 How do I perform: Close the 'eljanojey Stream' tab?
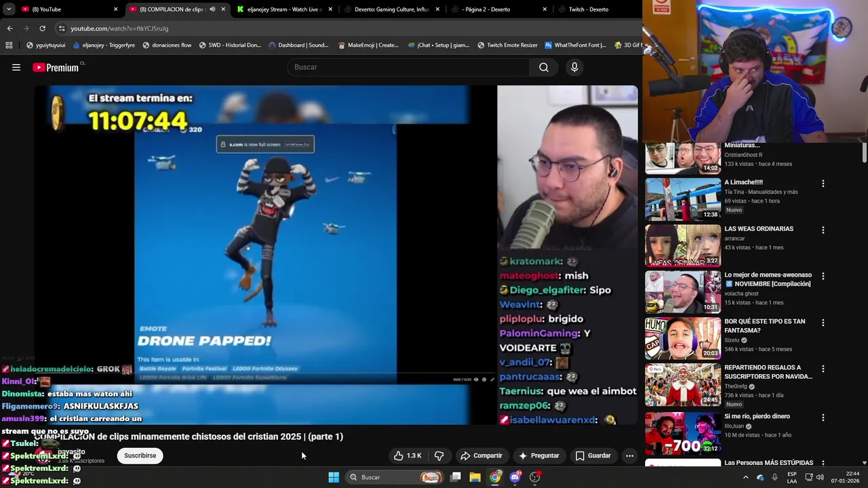pyautogui.click(x=331, y=9)
